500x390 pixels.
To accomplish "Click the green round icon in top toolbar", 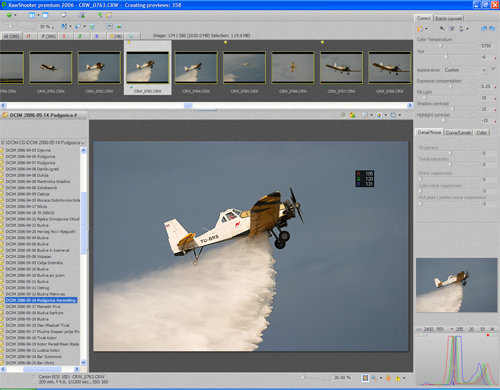I will pos(9,15).
